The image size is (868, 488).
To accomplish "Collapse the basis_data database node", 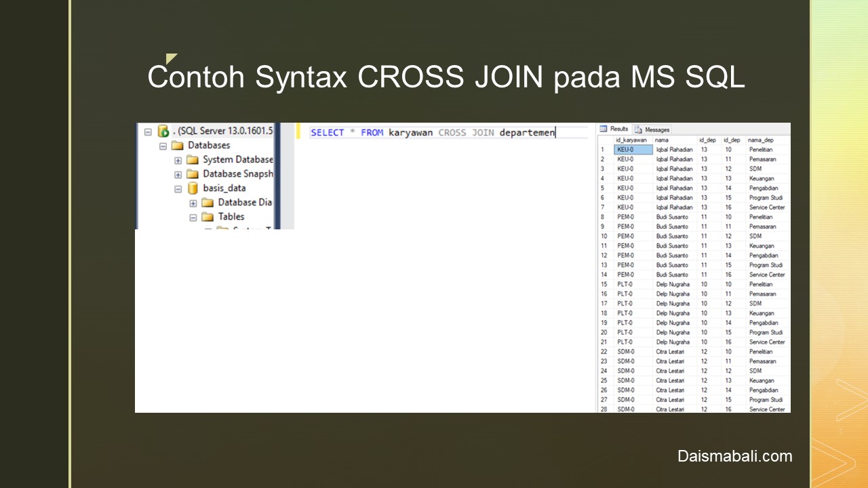I will pos(178,189).
